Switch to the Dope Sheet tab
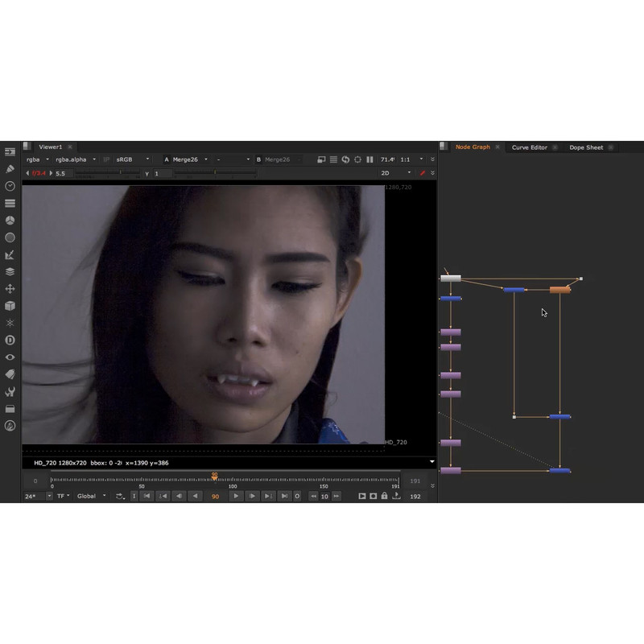644x644 pixels. pyautogui.click(x=586, y=147)
